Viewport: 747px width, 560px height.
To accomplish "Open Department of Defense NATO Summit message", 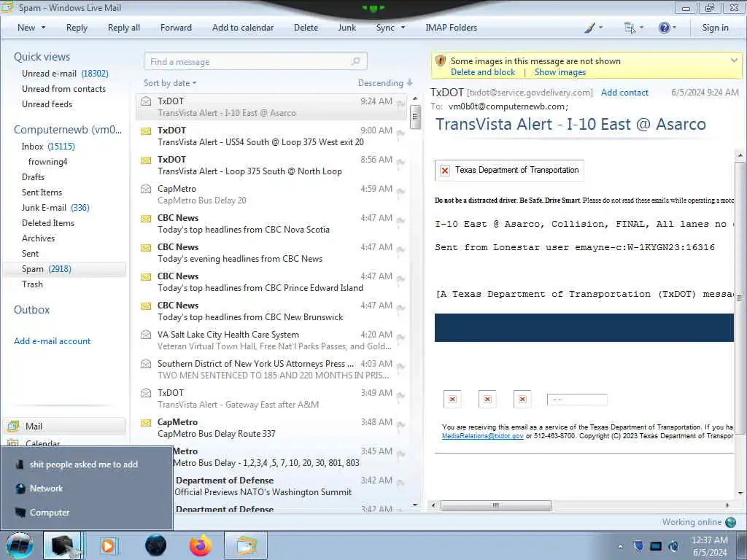I will click(x=290, y=486).
